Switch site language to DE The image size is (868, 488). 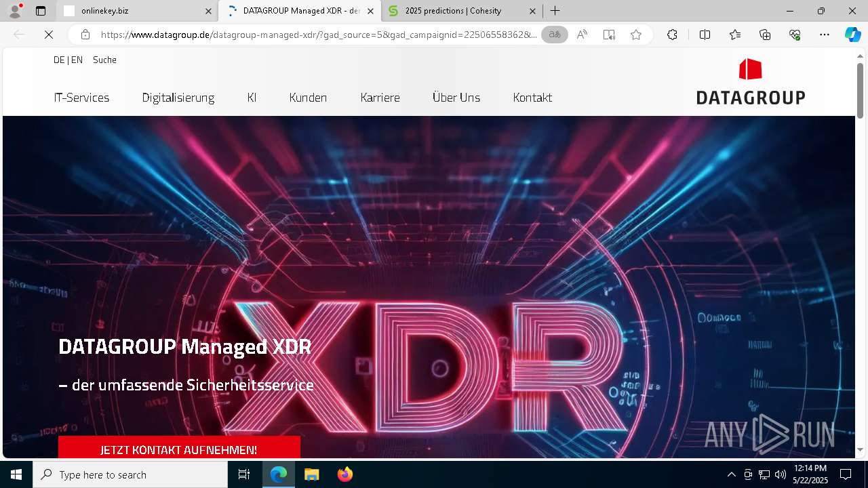point(59,60)
